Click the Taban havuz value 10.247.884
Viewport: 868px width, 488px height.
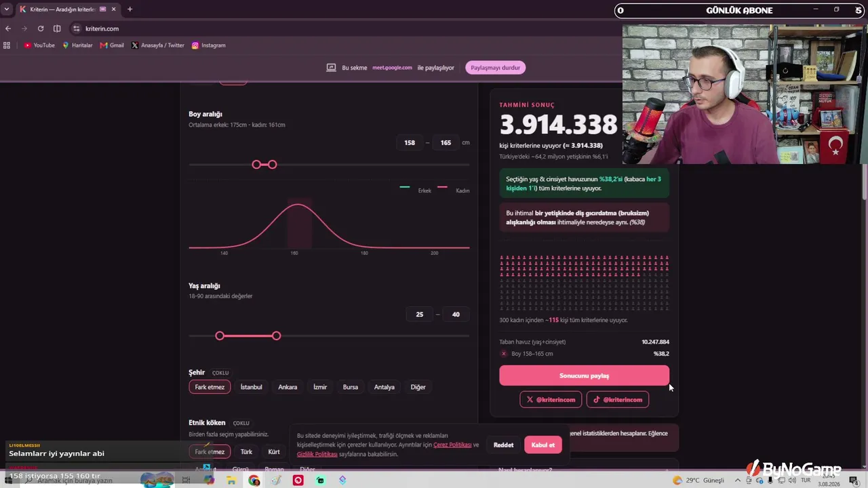coord(655,342)
